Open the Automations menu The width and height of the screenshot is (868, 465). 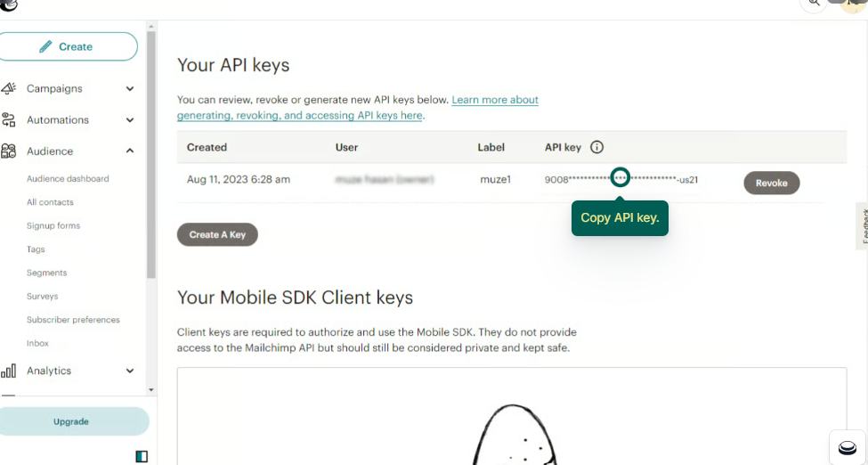(58, 119)
